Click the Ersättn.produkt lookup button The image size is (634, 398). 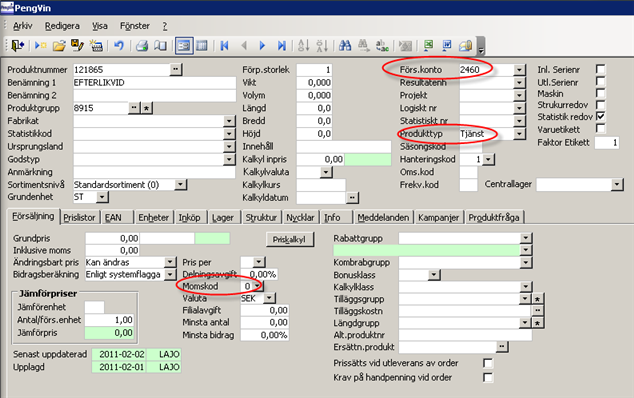(502, 347)
